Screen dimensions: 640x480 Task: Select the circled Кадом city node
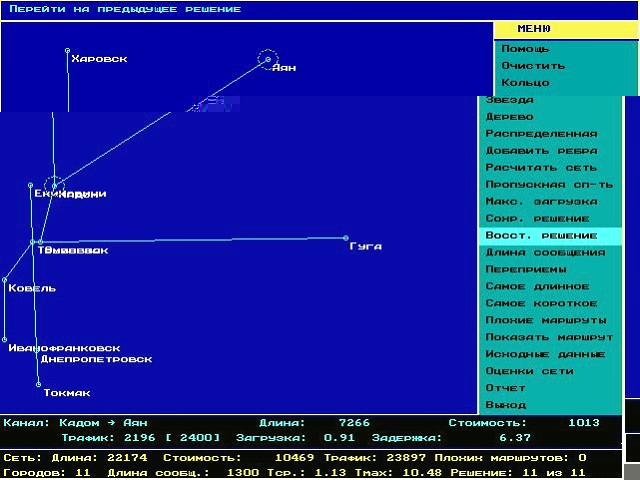coord(54,186)
